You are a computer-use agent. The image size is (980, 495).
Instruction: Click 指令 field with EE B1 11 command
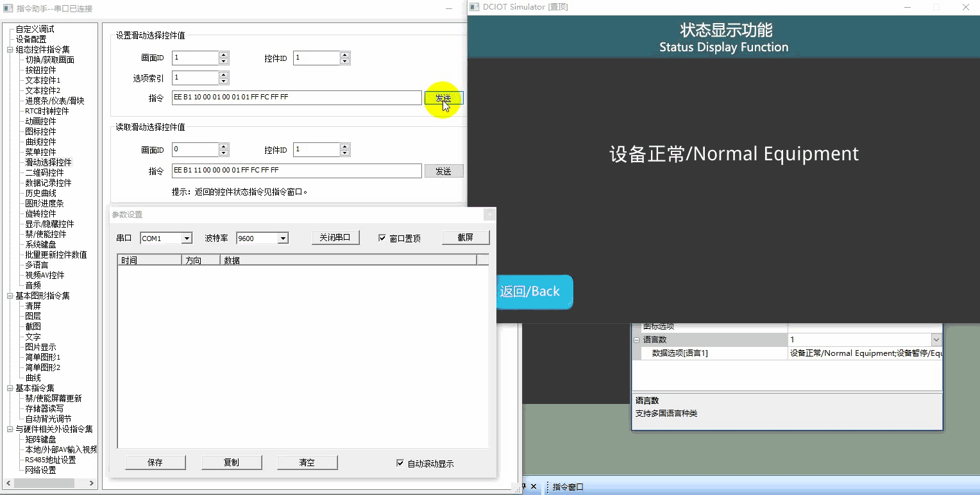pos(297,171)
